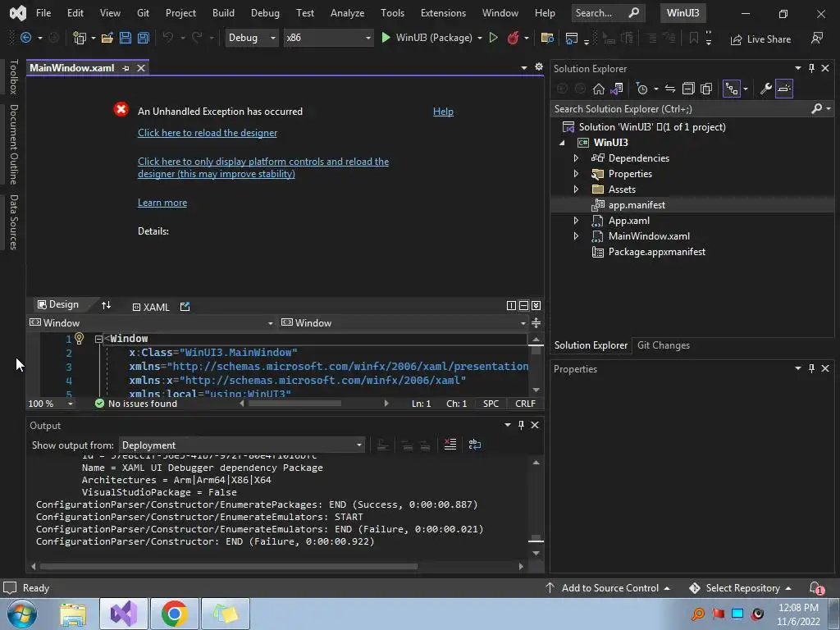Open Properties wrench icon in Solution Explorer
840x630 pixels.
[x=765, y=89]
